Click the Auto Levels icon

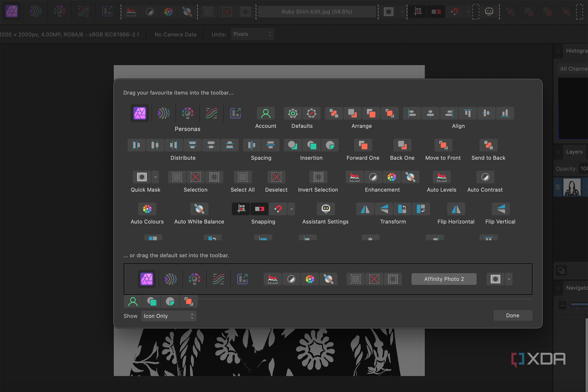pos(442,177)
